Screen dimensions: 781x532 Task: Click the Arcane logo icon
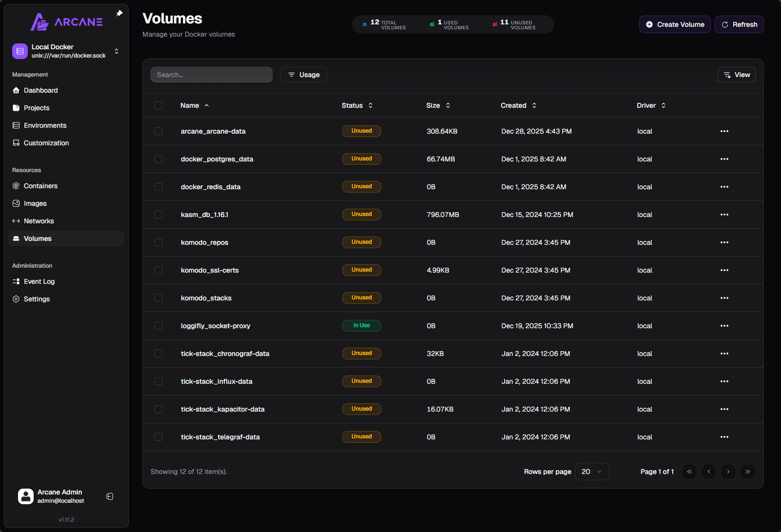[39, 22]
